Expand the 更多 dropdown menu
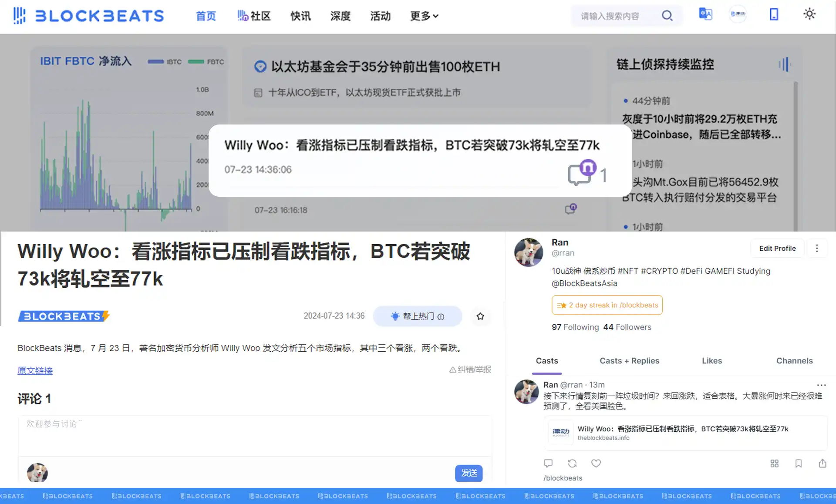 [x=424, y=16]
